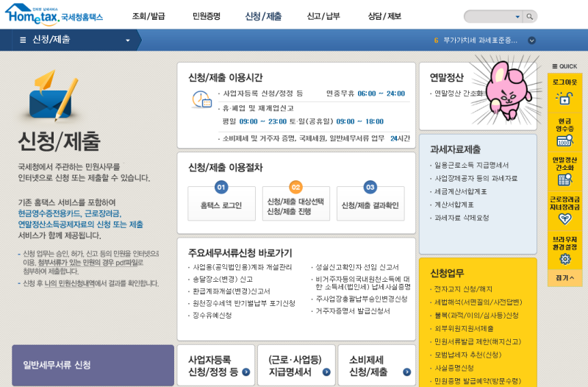Open the 부가가치세 과세표준증 notice
The image size is (588, 387).
[x=481, y=40]
